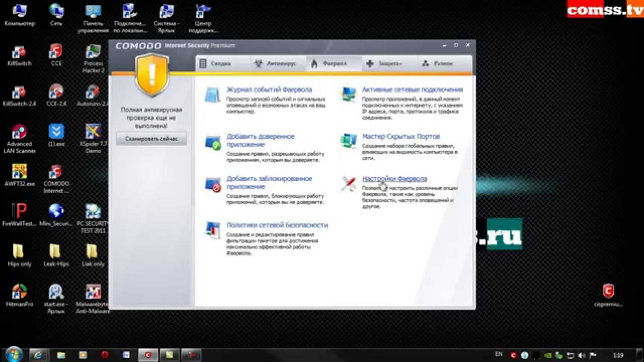Viewport: 644px width, 362px height.
Task: Click the Add Blocked Application icon
Action: [x=213, y=185]
